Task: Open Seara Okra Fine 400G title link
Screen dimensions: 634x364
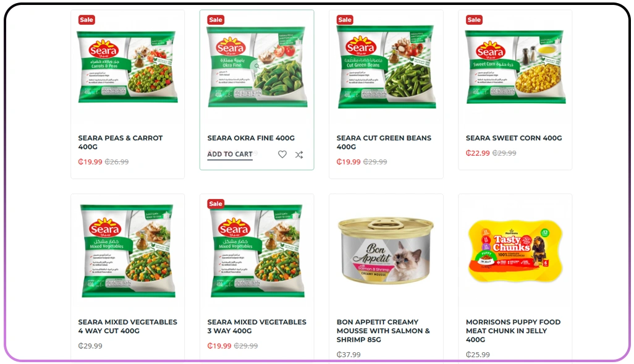Action: (251, 138)
